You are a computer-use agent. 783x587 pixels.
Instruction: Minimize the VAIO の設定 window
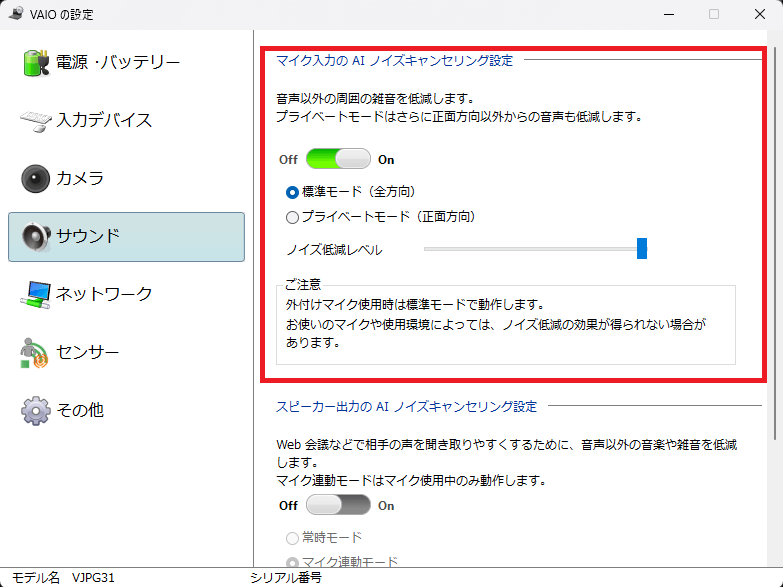click(x=669, y=14)
